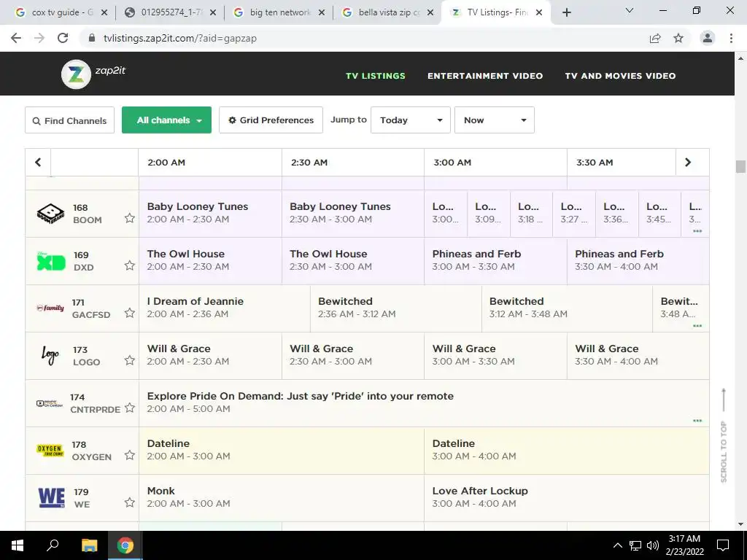The height and width of the screenshot is (560, 747).
Task: Open the WE tv channel logo
Action: 51,497
